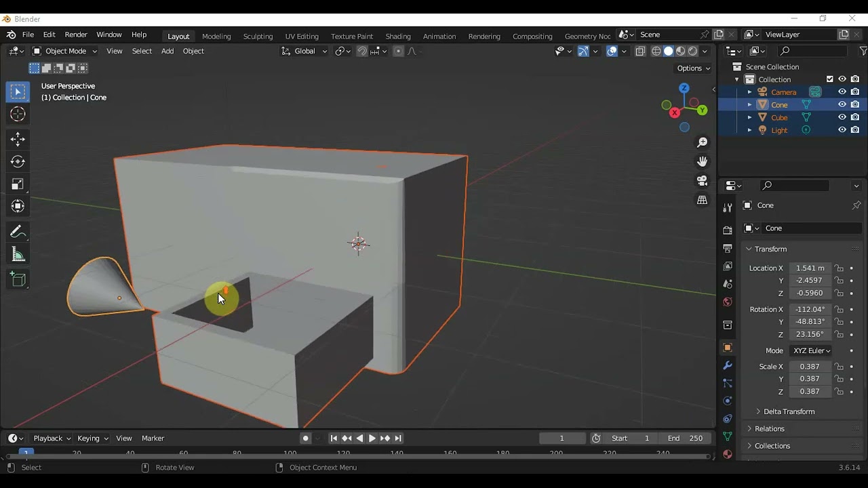Open the Options dropdown
The width and height of the screenshot is (868, 488).
coord(694,68)
